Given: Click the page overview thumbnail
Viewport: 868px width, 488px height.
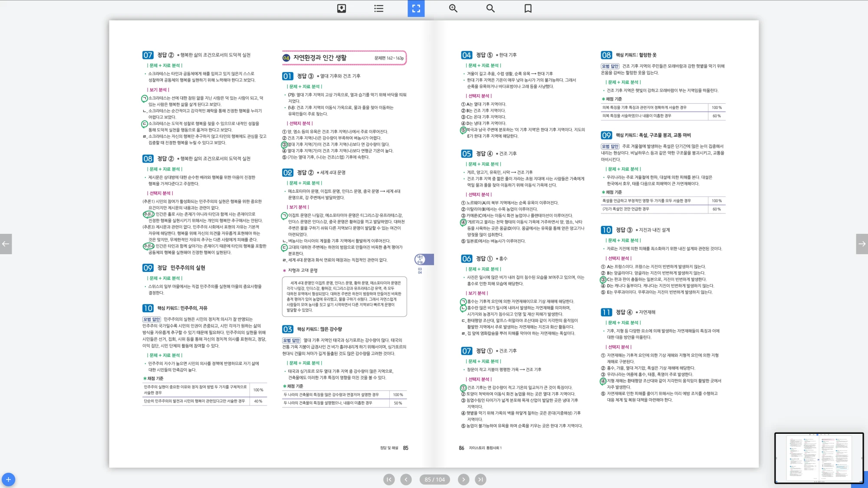Looking at the screenshot, I should click(x=819, y=458).
